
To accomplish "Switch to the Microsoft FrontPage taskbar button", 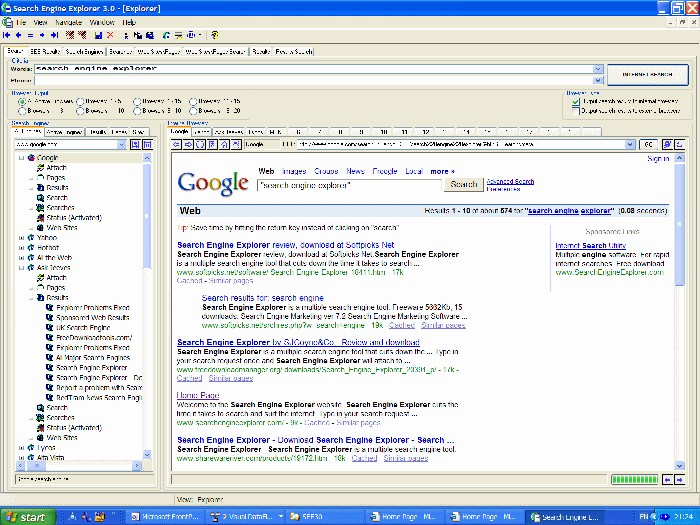I will (165, 517).
